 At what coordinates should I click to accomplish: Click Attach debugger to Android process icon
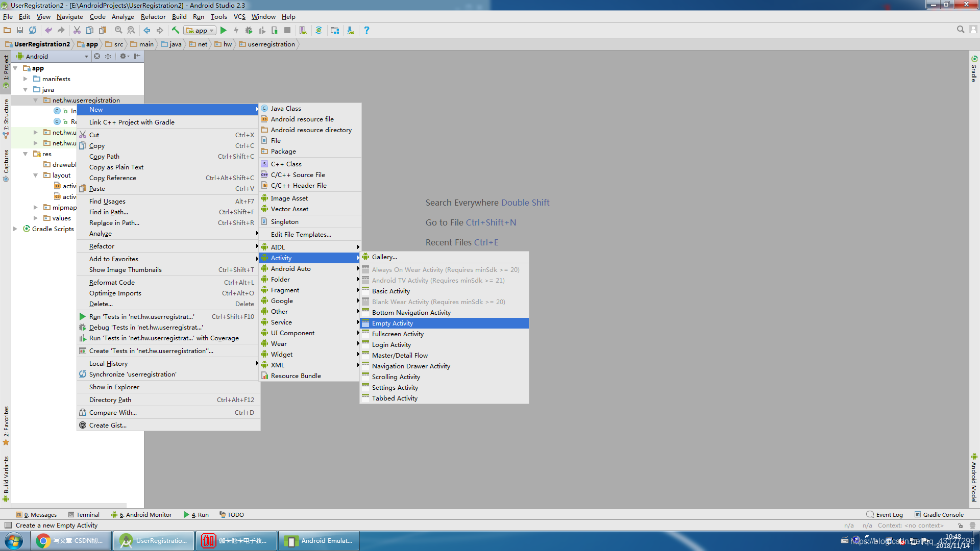[x=275, y=30]
